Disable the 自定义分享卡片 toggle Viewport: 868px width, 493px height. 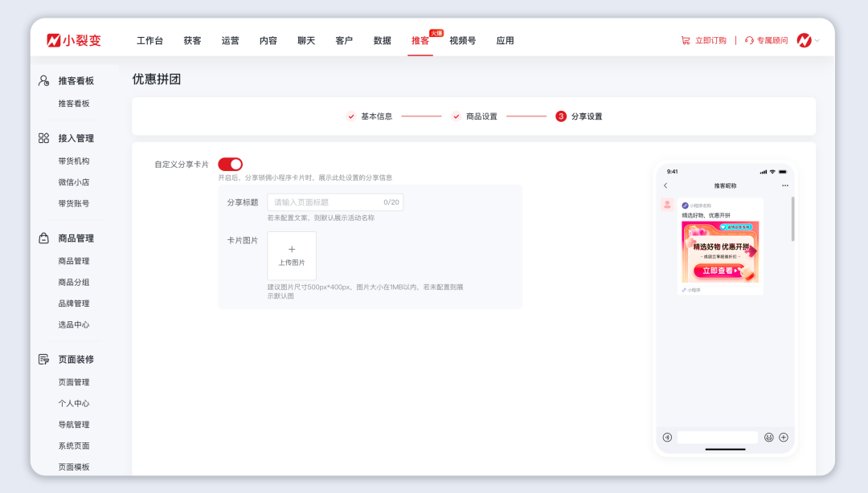point(231,164)
